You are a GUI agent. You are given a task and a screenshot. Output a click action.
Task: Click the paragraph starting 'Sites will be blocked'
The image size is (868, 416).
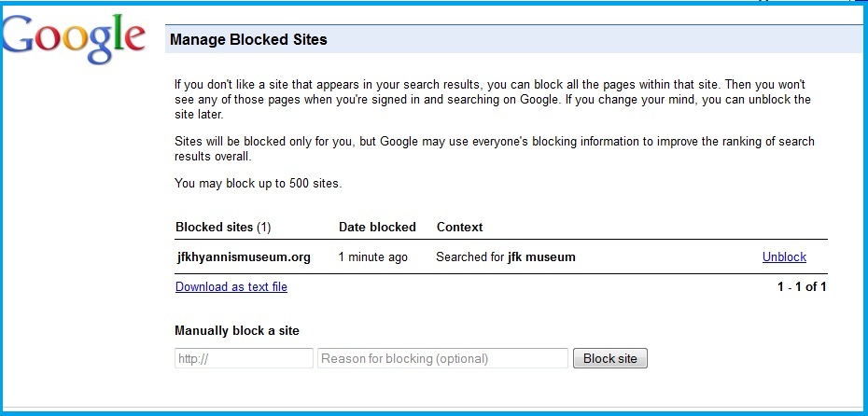pos(495,149)
